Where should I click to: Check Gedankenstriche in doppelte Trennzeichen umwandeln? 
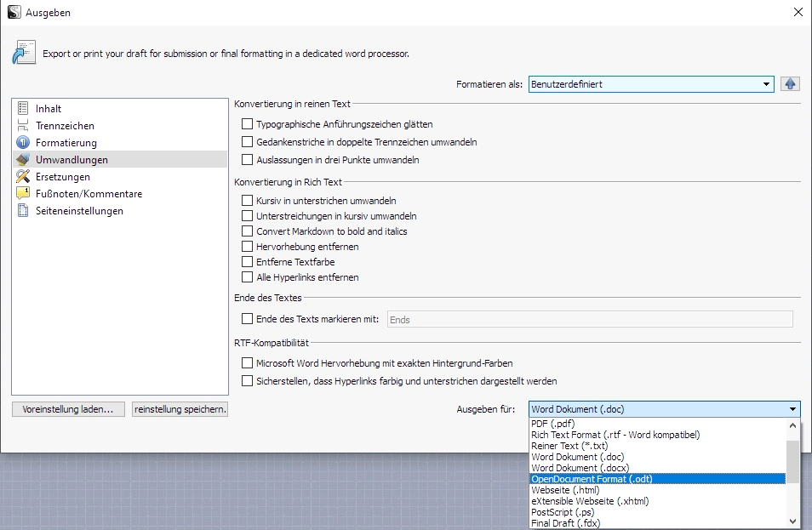click(248, 142)
